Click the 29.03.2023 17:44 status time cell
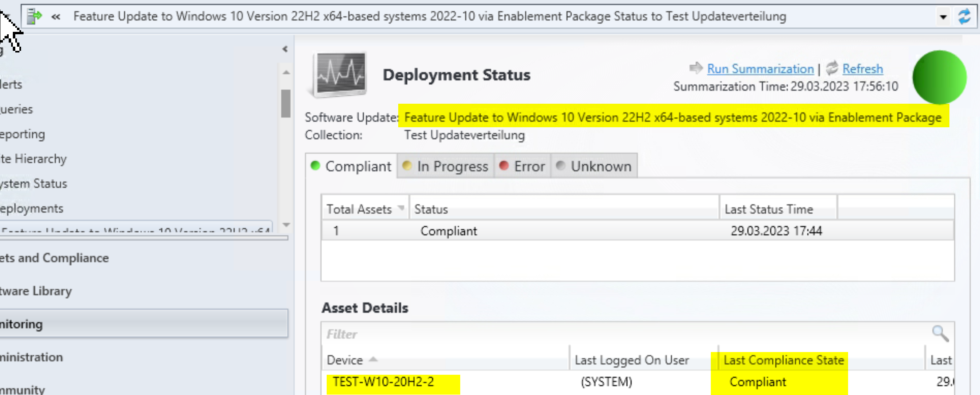980x395 pixels. point(776,231)
